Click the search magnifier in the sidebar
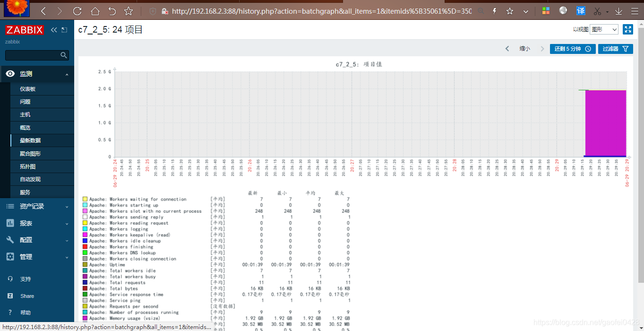 coord(64,55)
